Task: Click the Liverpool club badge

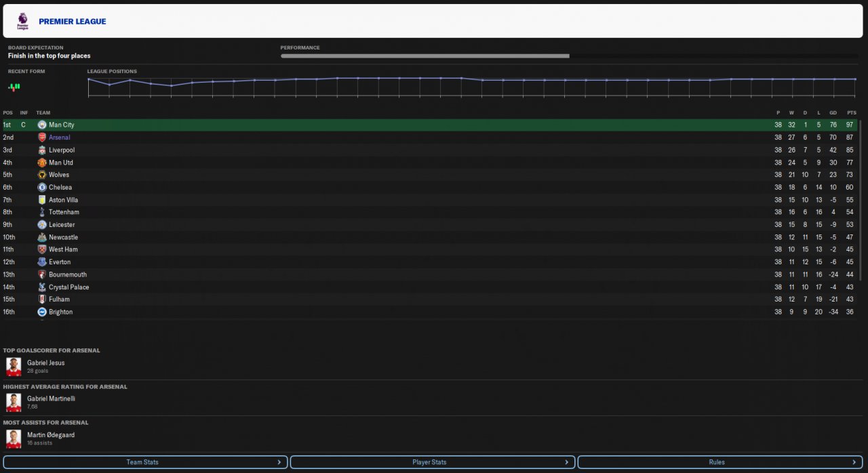Action: (x=42, y=150)
